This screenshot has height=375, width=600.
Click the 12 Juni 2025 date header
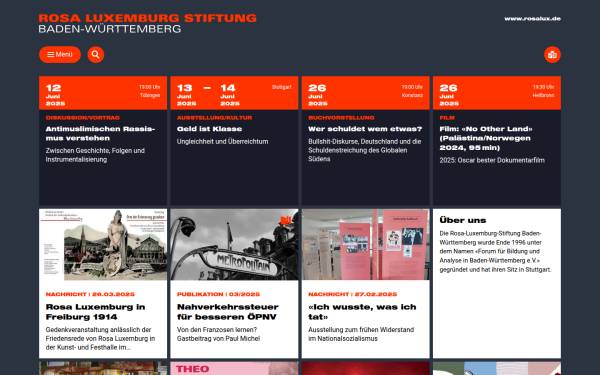tap(103, 93)
